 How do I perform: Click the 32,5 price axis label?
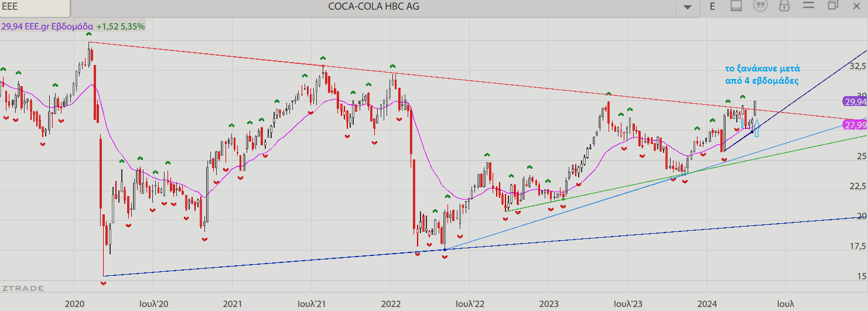[x=857, y=66]
